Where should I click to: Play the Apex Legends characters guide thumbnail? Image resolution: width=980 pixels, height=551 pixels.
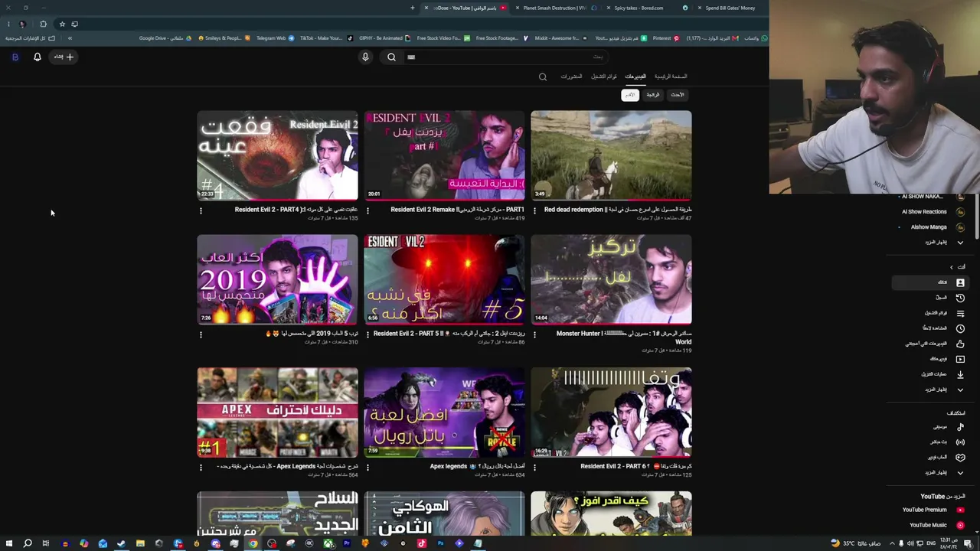pos(277,412)
